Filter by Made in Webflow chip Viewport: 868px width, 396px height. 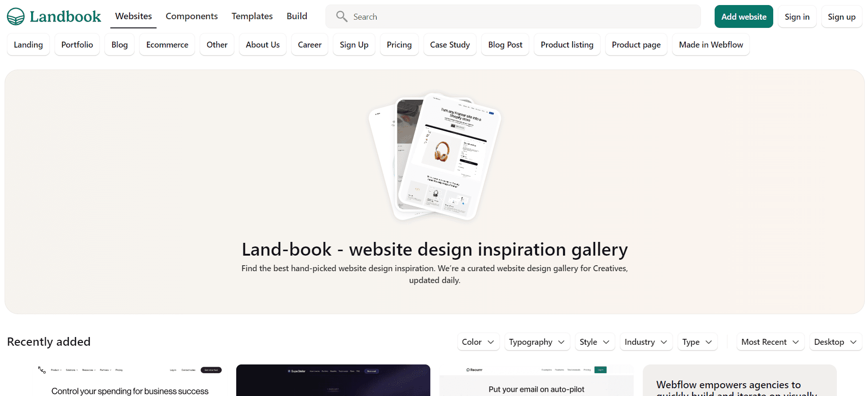tap(711, 44)
